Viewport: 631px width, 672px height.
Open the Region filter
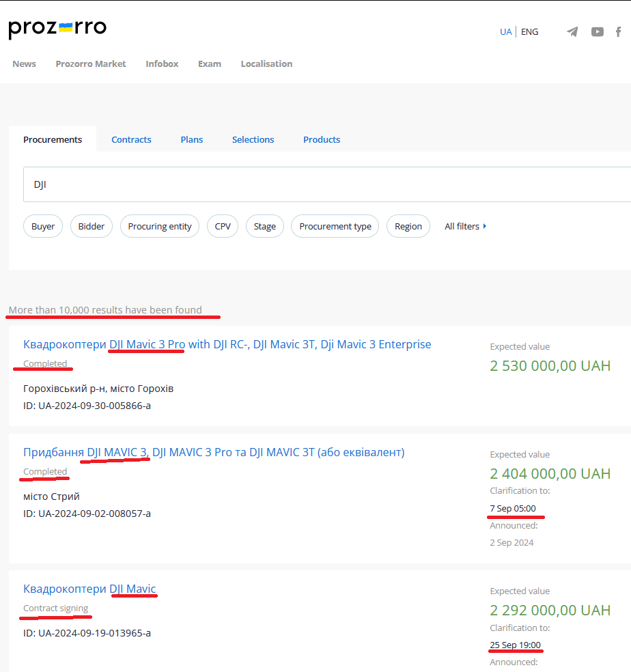[x=408, y=226]
